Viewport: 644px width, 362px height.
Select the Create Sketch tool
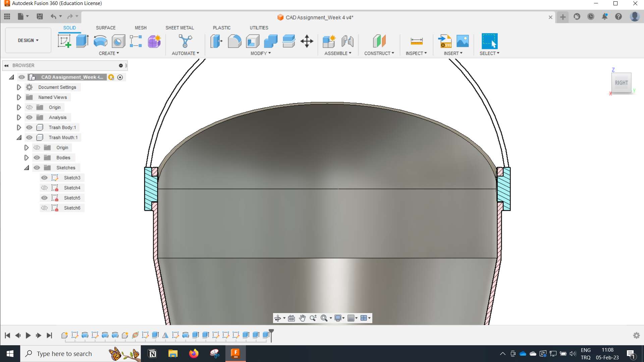point(64,41)
